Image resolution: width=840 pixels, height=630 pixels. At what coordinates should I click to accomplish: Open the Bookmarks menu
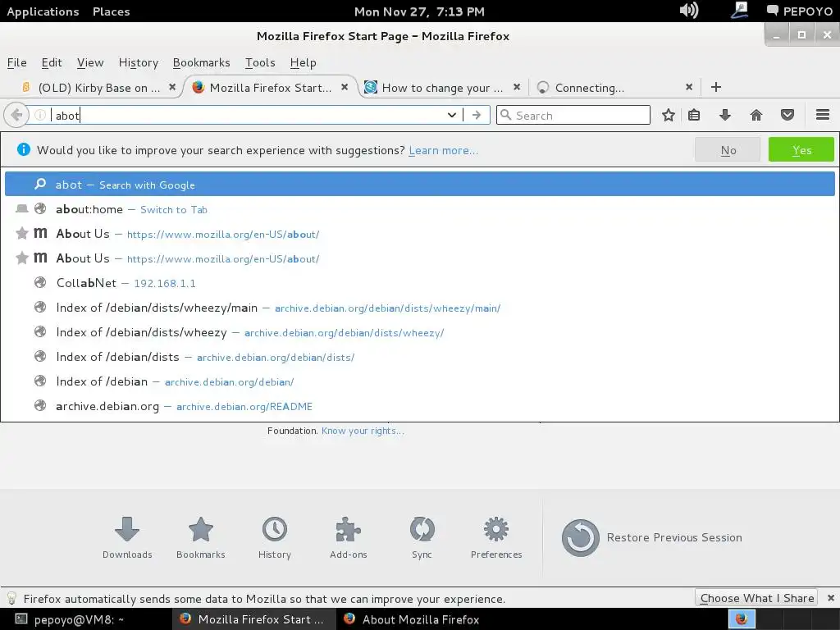[202, 62]
